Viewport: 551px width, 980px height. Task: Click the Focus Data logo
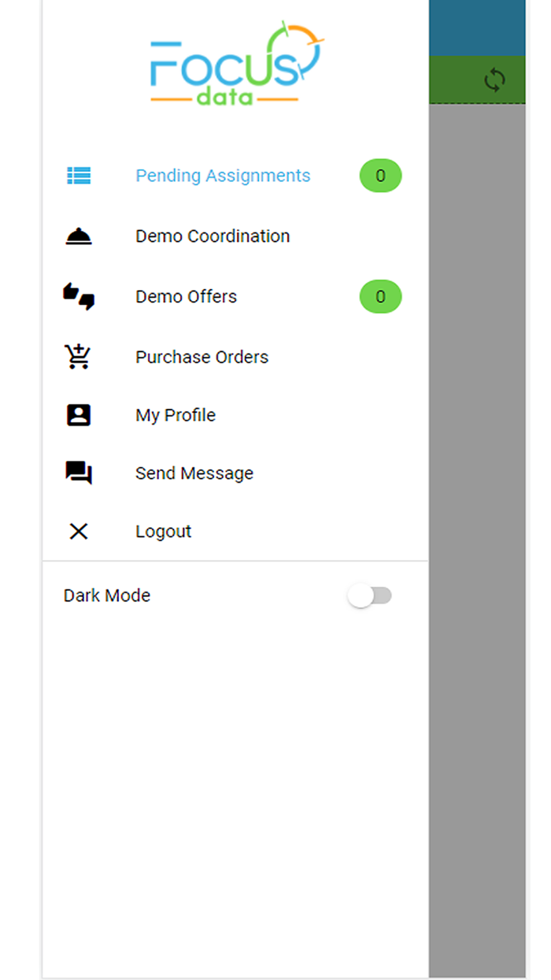[235, 65]
